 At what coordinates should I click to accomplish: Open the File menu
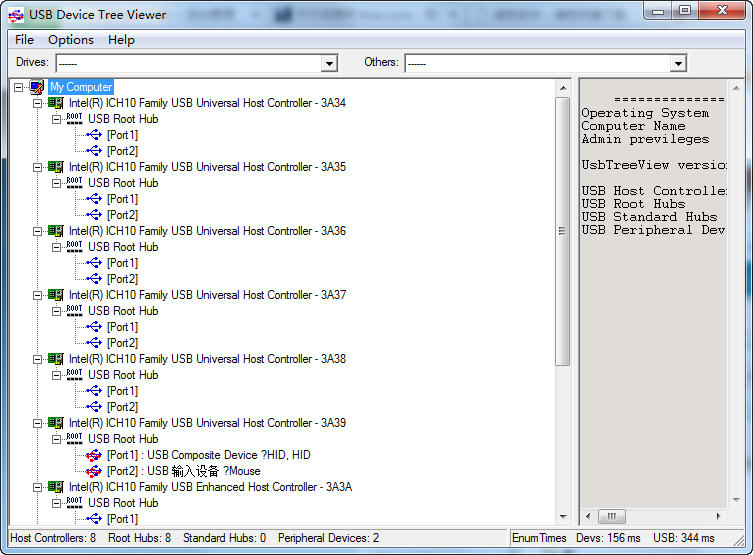(24, 40)
